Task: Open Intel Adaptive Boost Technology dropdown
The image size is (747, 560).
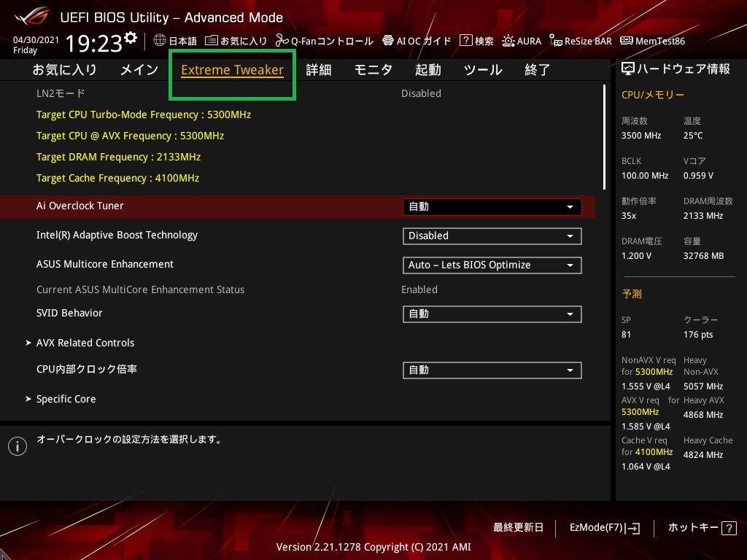Action: point(492,236)
